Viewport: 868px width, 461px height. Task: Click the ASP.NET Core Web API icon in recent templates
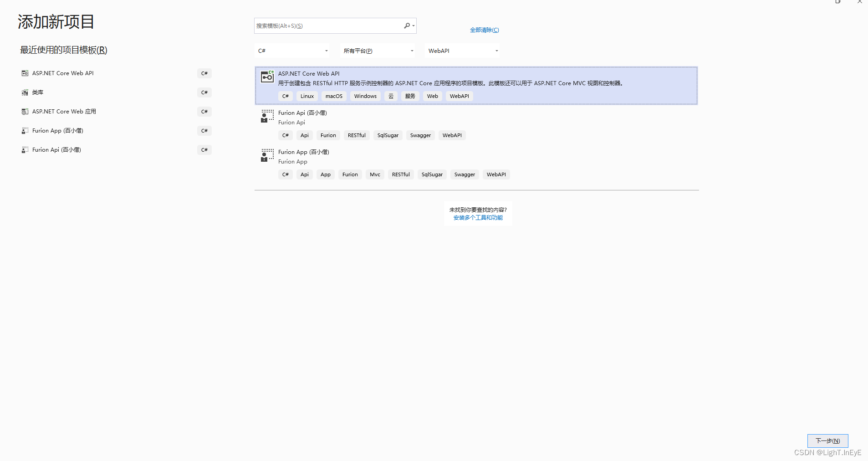tap(25, 73)
